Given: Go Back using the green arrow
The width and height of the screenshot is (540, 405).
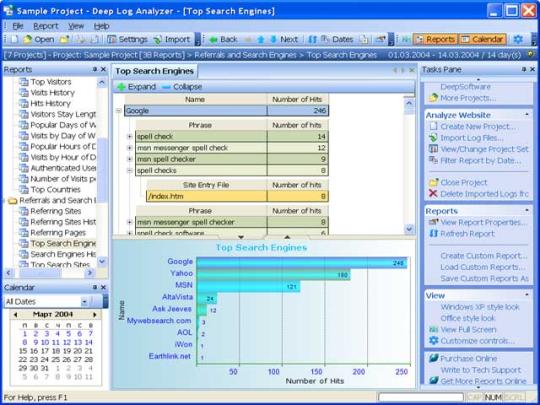Looking at the screenshot, I should (x=223, y=40).
